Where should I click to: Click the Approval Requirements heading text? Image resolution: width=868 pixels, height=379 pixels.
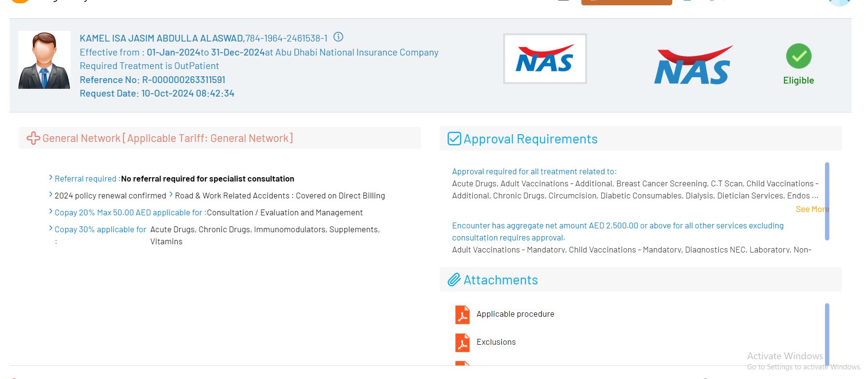click(531, 139)
